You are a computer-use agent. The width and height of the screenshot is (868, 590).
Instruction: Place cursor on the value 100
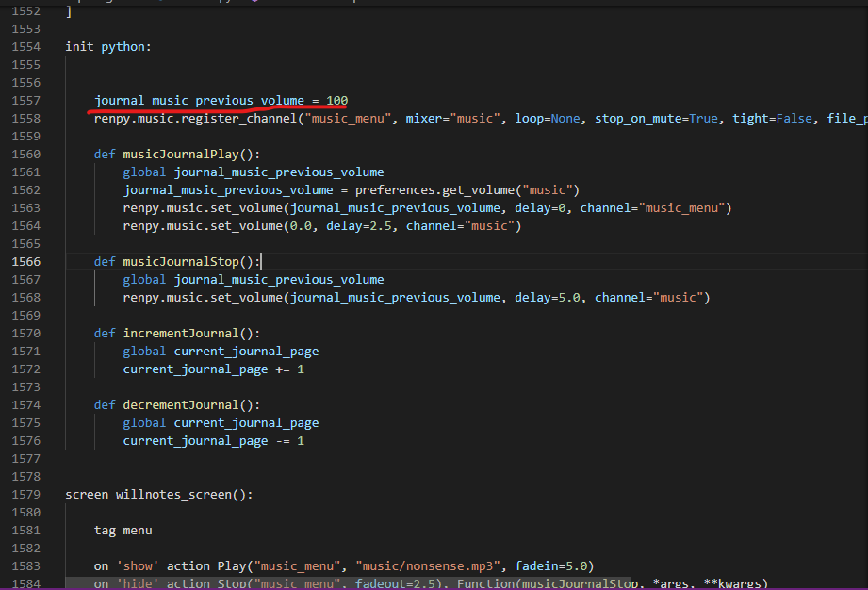[x=336, y=100]
